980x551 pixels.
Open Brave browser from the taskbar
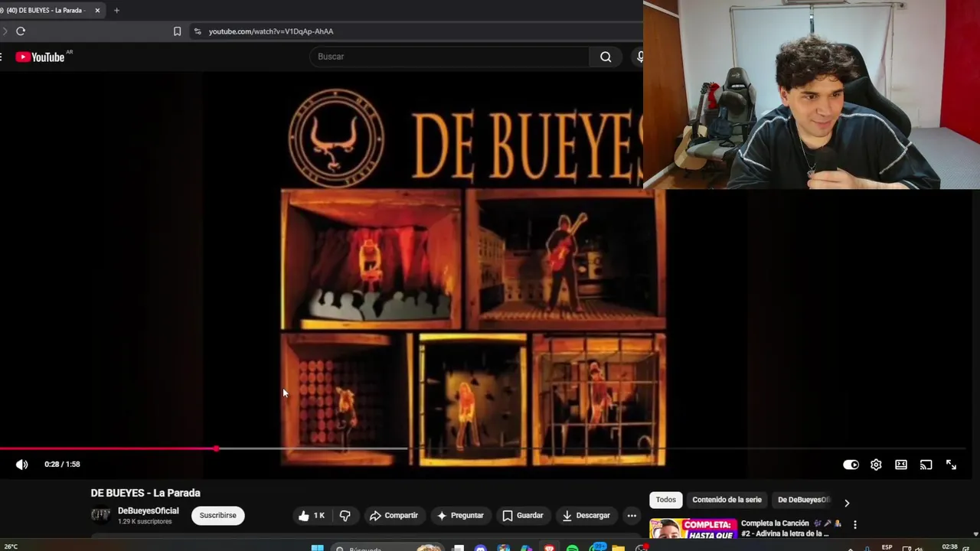coord(549,548)
